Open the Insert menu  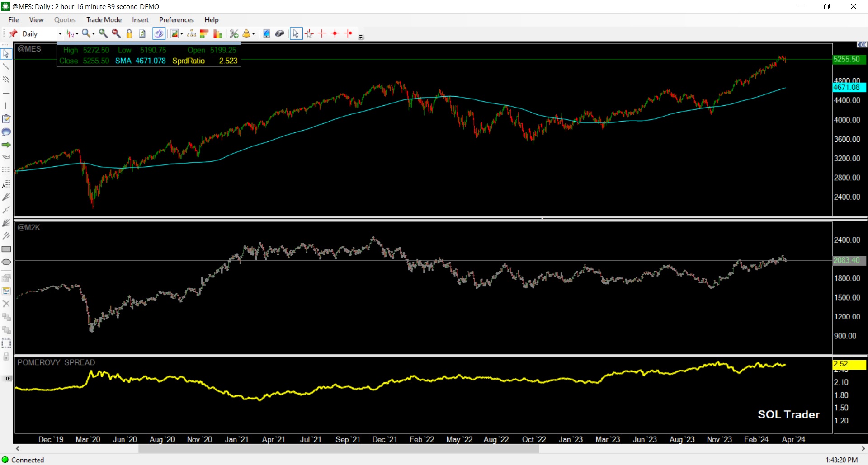point(140,20)
